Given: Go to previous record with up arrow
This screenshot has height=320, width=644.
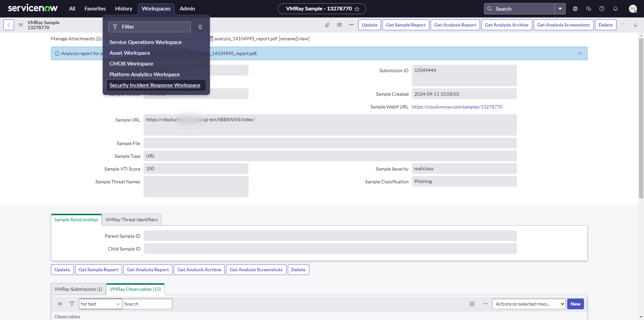Looking at the screenshot, I should 623,25.
